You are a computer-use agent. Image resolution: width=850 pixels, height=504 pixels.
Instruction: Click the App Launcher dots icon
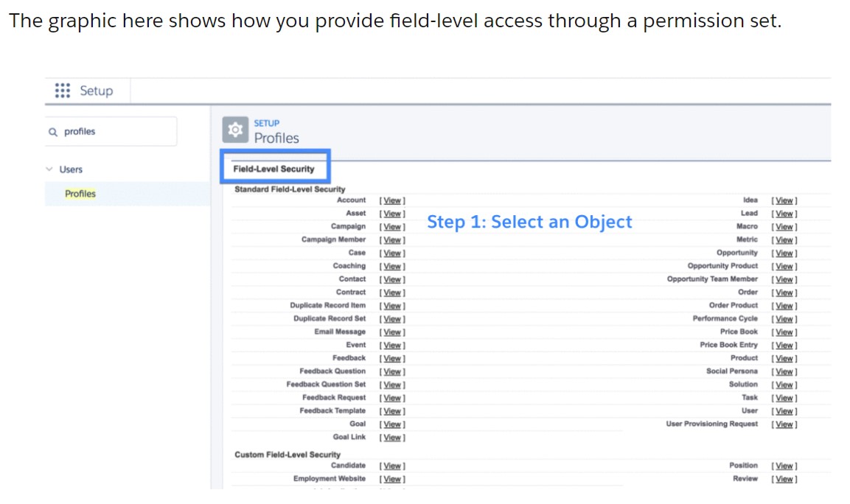tap(63, 91)
